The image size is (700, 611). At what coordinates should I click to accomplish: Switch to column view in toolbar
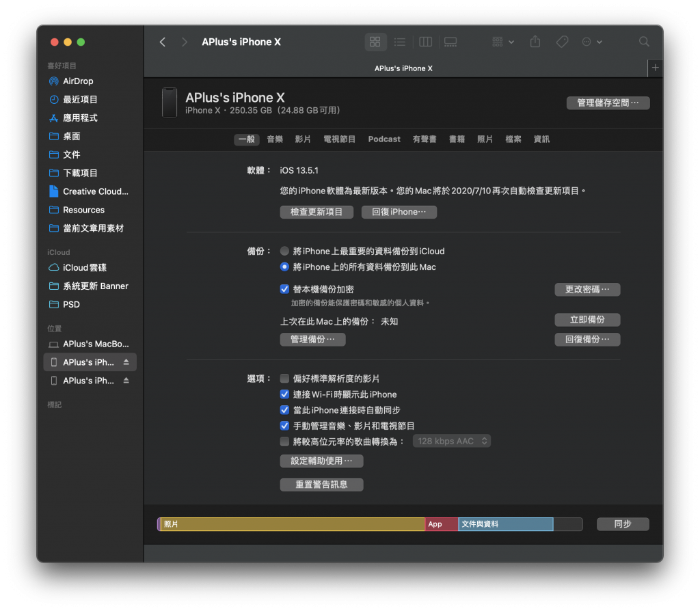[425, 42]
